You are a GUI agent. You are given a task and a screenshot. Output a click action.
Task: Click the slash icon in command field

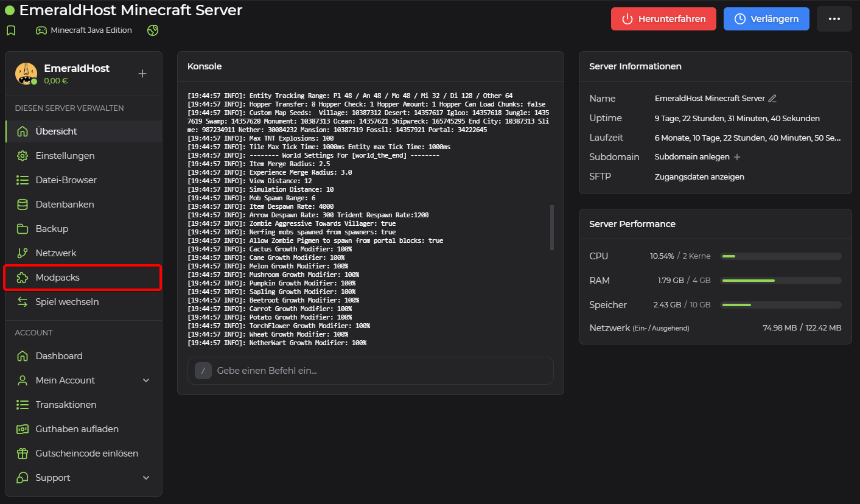pyautogui.click(x=203, y=371)
